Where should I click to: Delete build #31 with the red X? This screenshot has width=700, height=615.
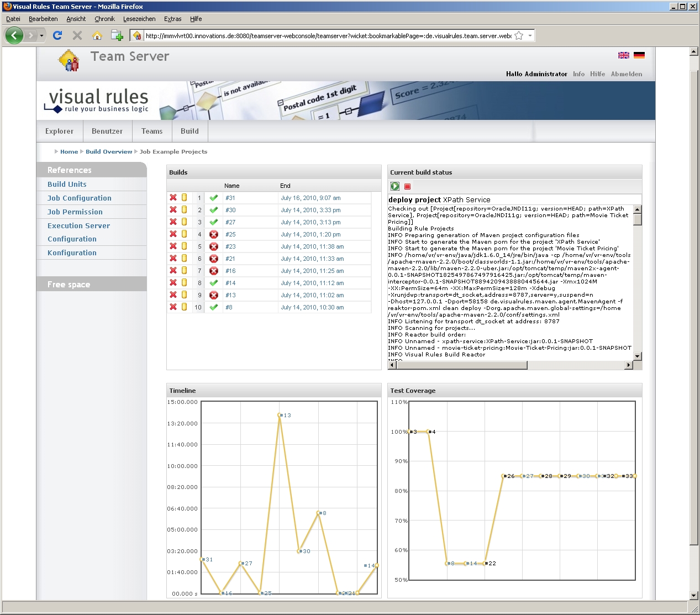point(173,197)
